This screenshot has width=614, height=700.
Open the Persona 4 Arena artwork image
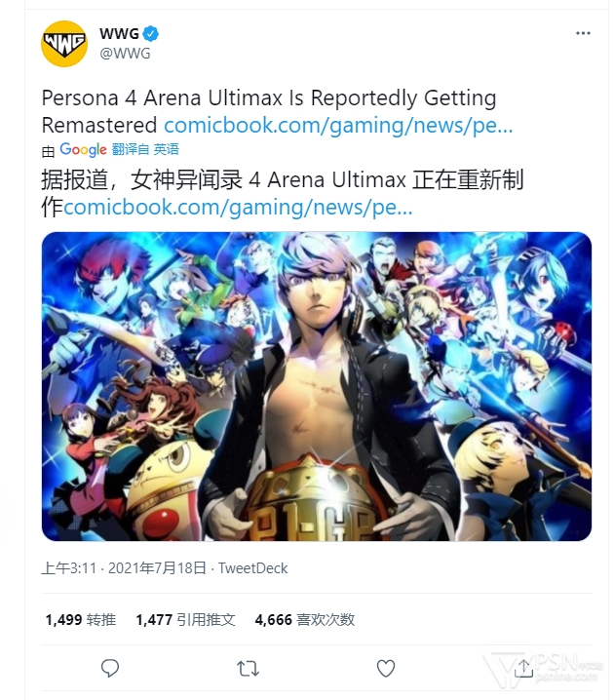(x=317, y=386)
